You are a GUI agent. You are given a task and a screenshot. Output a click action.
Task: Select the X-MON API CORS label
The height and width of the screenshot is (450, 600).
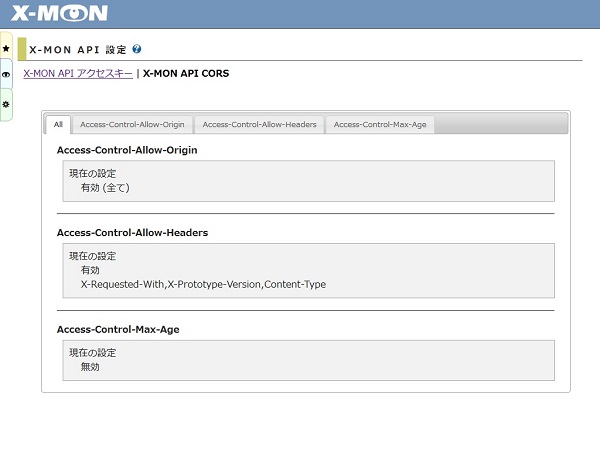(x=186, y=73)
